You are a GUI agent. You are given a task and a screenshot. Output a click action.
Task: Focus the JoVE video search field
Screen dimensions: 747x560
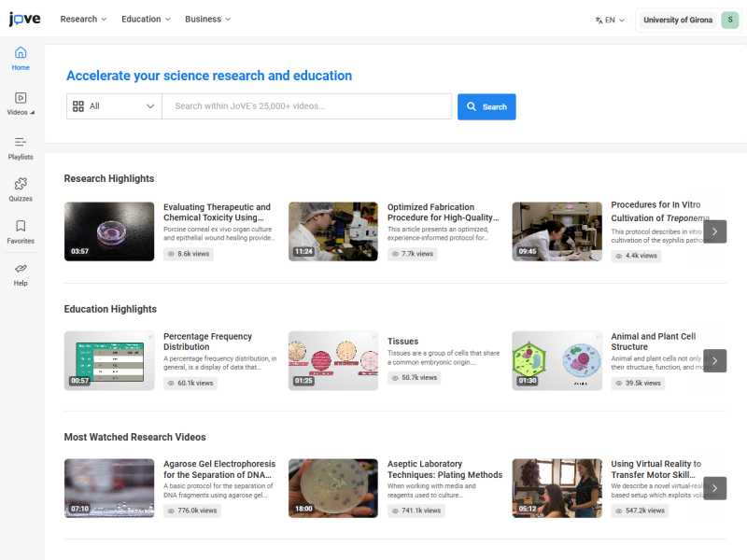tap(306, 106)
